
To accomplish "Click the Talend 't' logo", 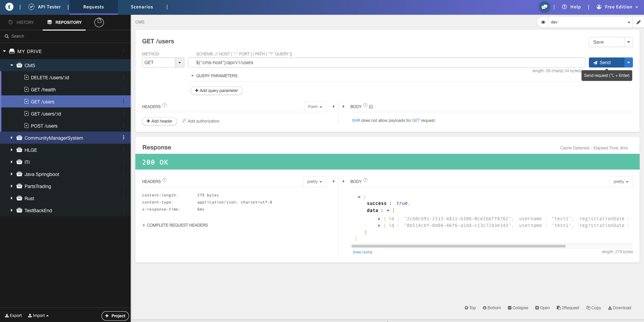I will (x=9, y=7).
